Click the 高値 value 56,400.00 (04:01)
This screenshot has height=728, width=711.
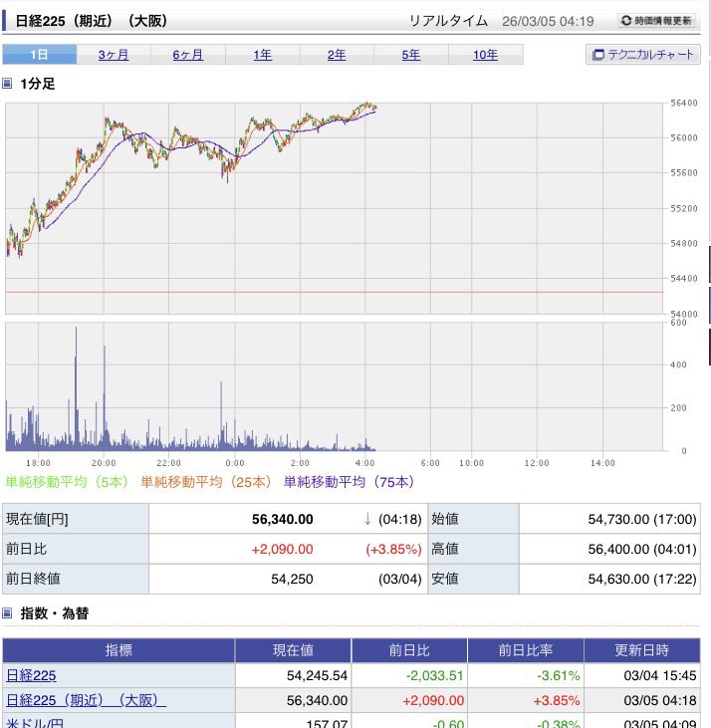click(642, 550)
